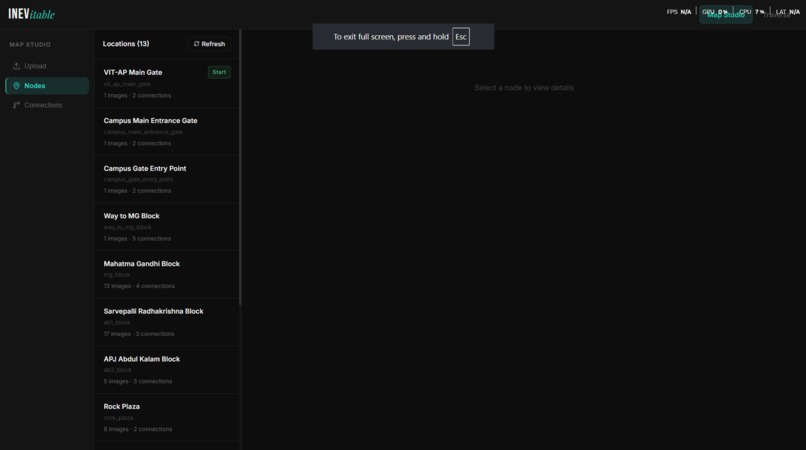The height and width of the screenshot is (450, 806).
Task: Switch to the Map Studio tab
Action: point(725,14)
